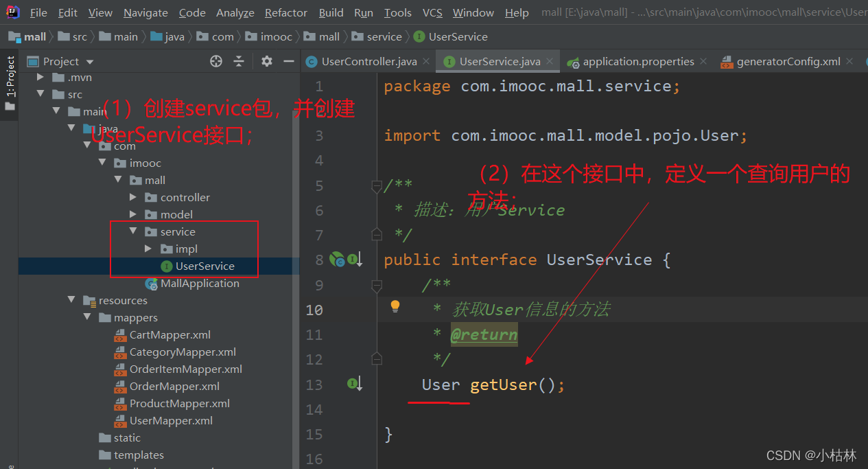Open the VCS menu
Image resolution: width=868 pixels, height=469 pixels.
[x=432, y=12]
